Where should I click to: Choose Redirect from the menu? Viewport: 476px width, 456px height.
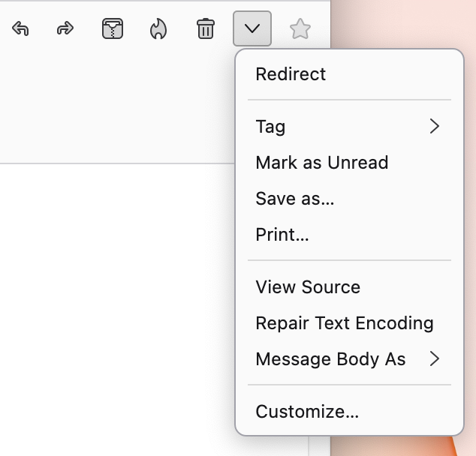pos(349,74)
